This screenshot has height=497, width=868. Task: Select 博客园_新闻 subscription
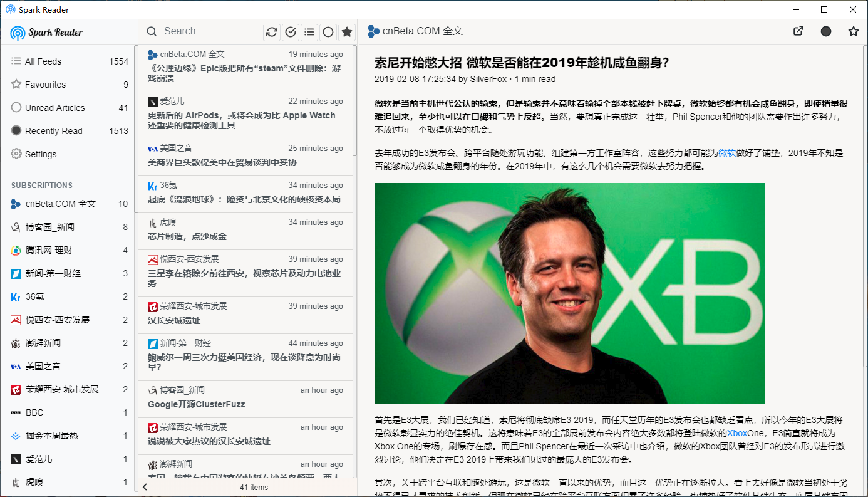(69, 227)
